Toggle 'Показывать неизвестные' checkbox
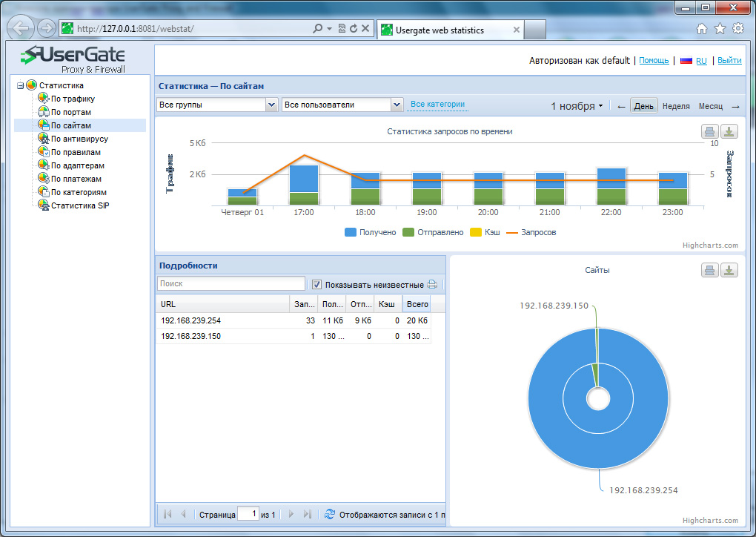The height and width of the screenshot is (537, 756). click(x=316, y=284)
